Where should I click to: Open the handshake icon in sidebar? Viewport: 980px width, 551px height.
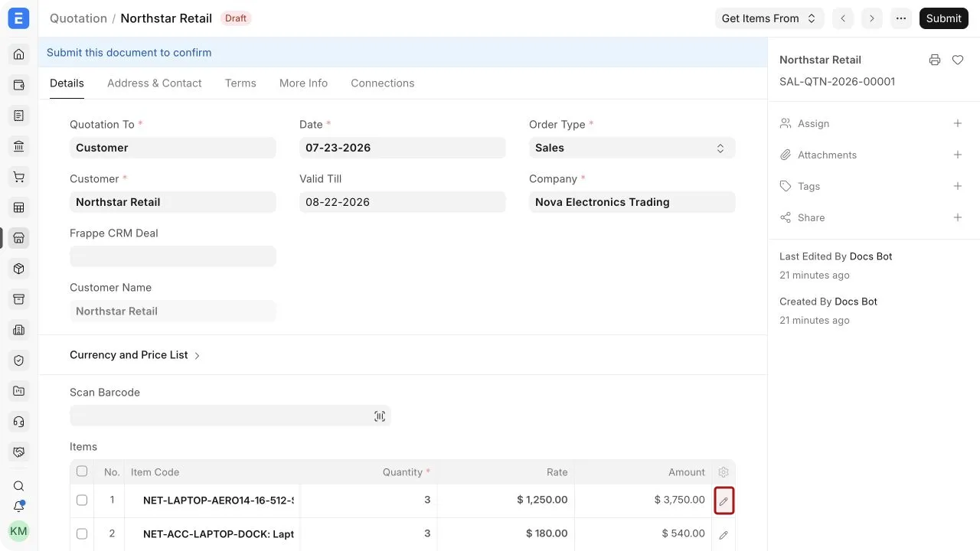click(19, 452)
